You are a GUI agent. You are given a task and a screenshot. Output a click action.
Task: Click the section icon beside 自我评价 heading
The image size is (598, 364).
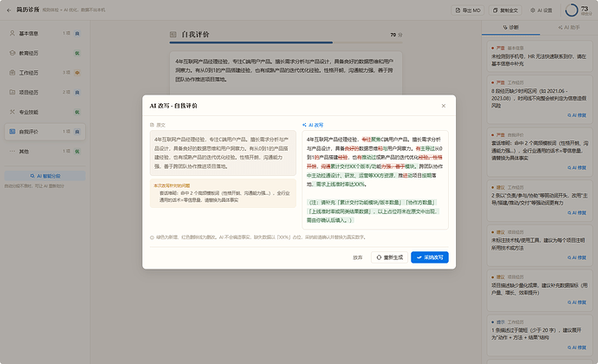coord(172,35)
